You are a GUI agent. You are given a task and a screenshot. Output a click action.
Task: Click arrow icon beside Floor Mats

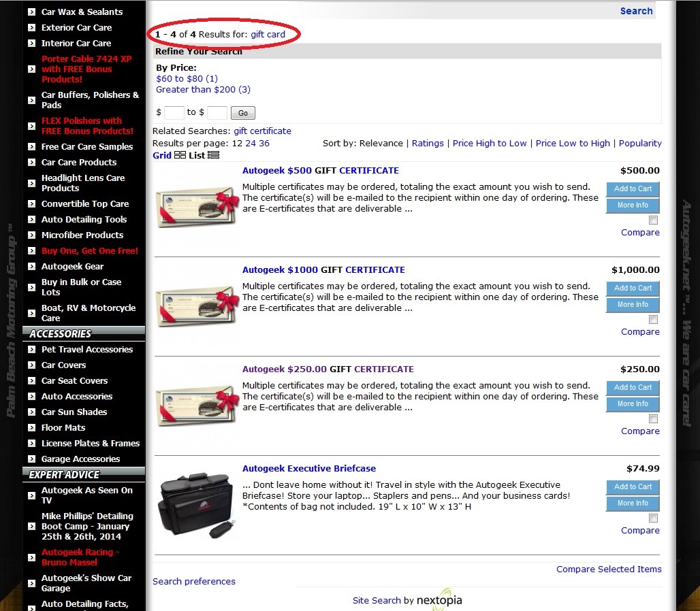[x=32, y=428]
